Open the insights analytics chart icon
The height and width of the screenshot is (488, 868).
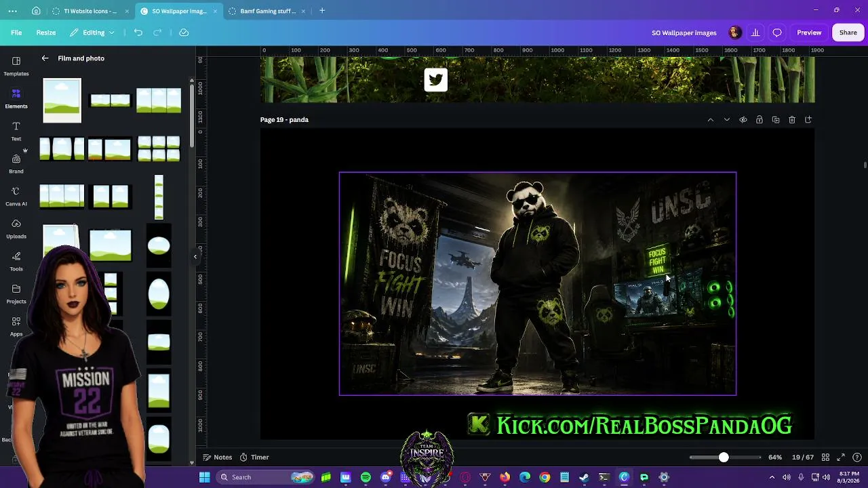(755, 33)
